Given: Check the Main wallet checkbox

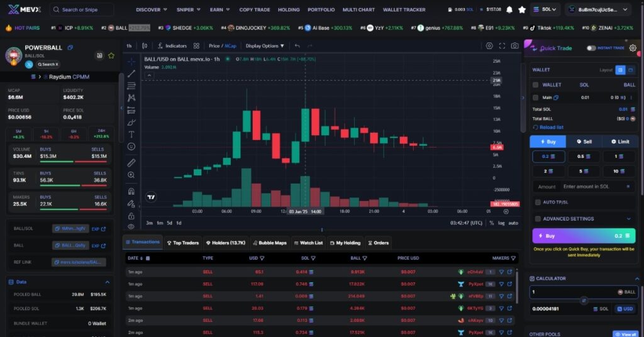Looking at the screenshot, I should 536,97.
